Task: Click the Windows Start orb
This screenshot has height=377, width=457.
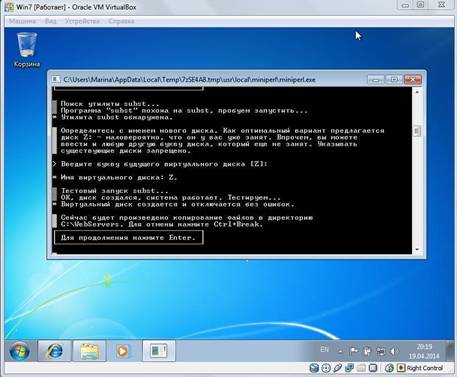Action: (20, 351)
